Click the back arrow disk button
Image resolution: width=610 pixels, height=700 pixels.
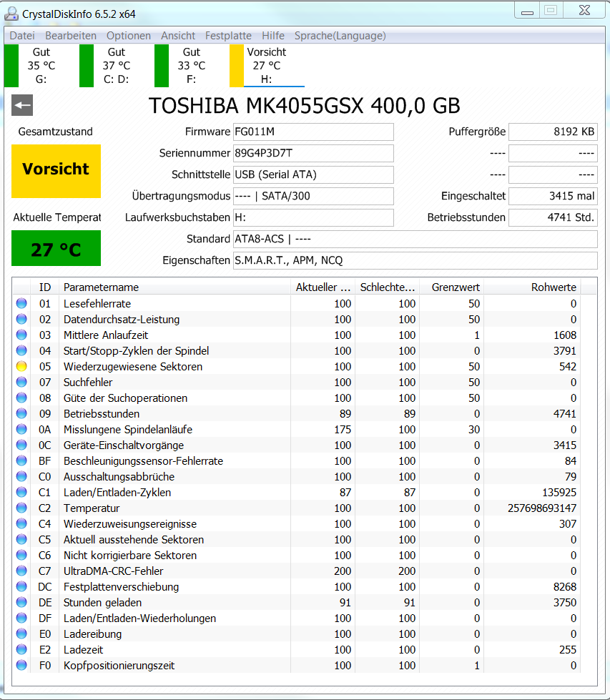point(22,105)
